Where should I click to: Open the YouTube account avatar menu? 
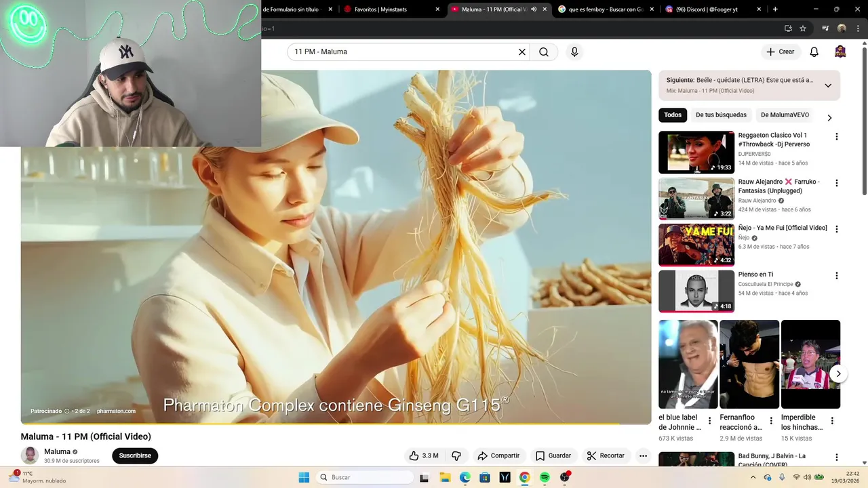tap(840, 52)
